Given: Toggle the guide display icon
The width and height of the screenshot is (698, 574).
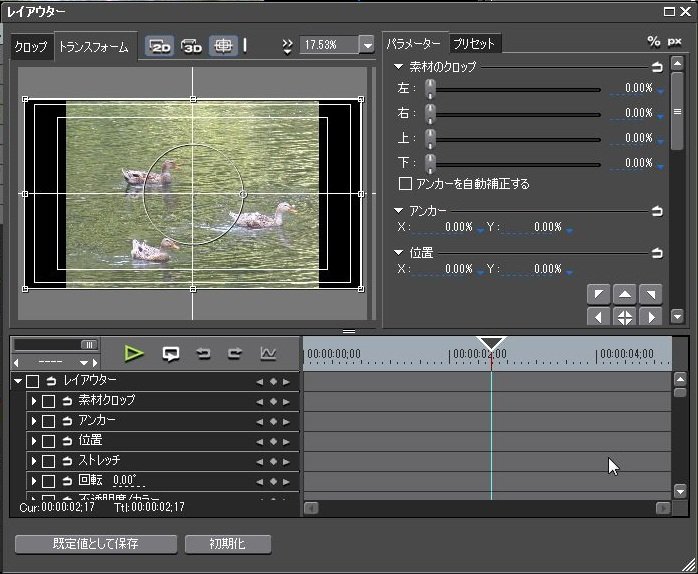Looking at the screenshot, I should click(223, 46).
